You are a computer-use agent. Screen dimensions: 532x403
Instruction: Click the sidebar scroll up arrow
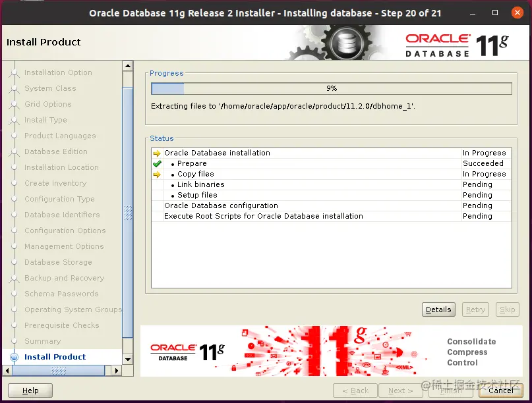coord(128,66)
